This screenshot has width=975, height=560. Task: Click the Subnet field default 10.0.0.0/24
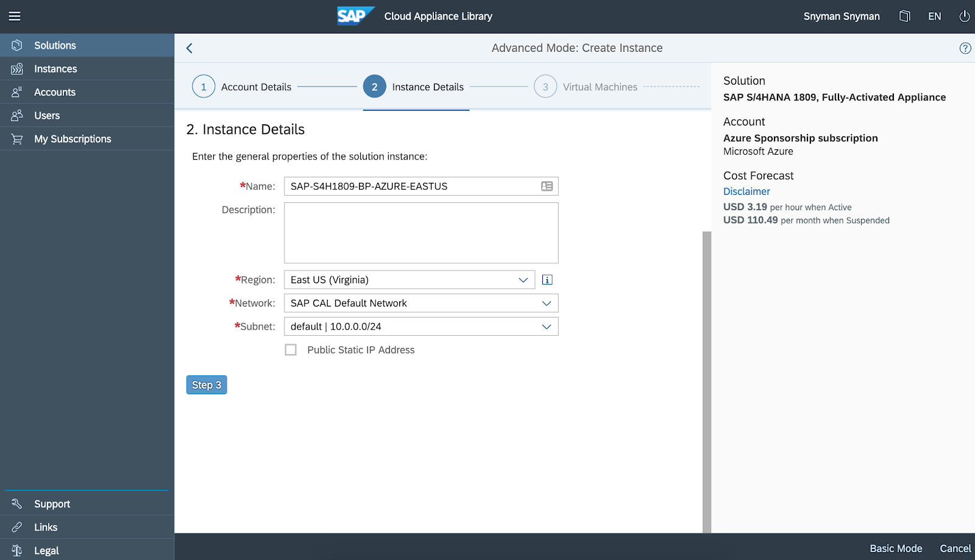click(x=421, y=327)
